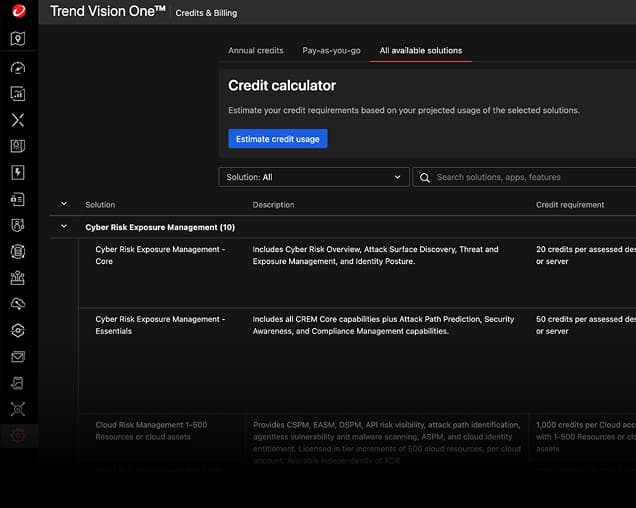The image size is (636, 508).
Task: Open the lightning bolt sidebar icon
Action: click(17, 173)
